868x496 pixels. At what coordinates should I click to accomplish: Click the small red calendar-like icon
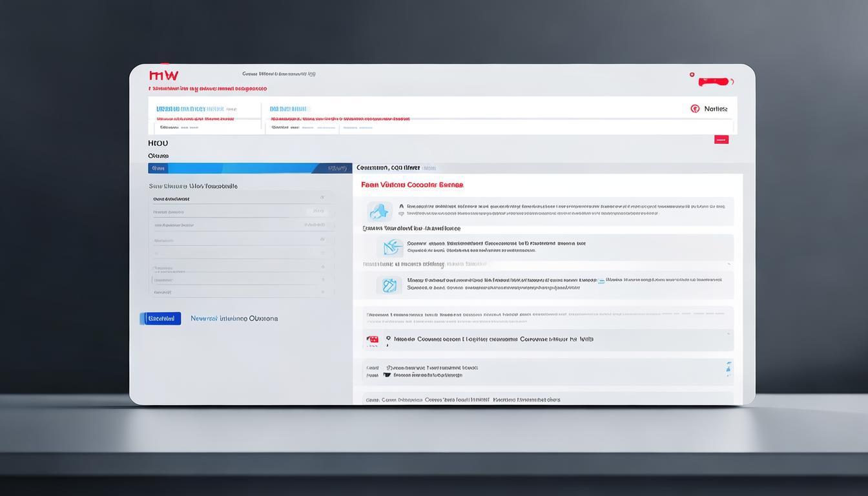point(373,339)
